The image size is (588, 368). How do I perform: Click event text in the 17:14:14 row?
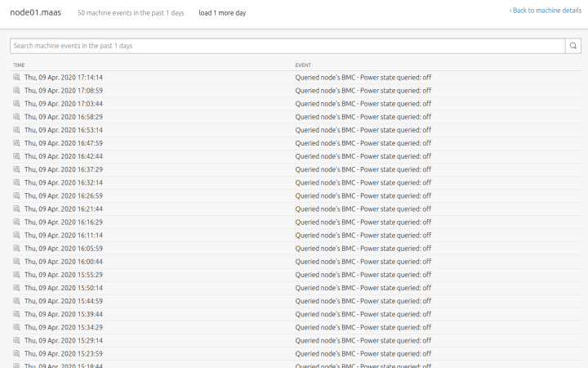[363, 78]
